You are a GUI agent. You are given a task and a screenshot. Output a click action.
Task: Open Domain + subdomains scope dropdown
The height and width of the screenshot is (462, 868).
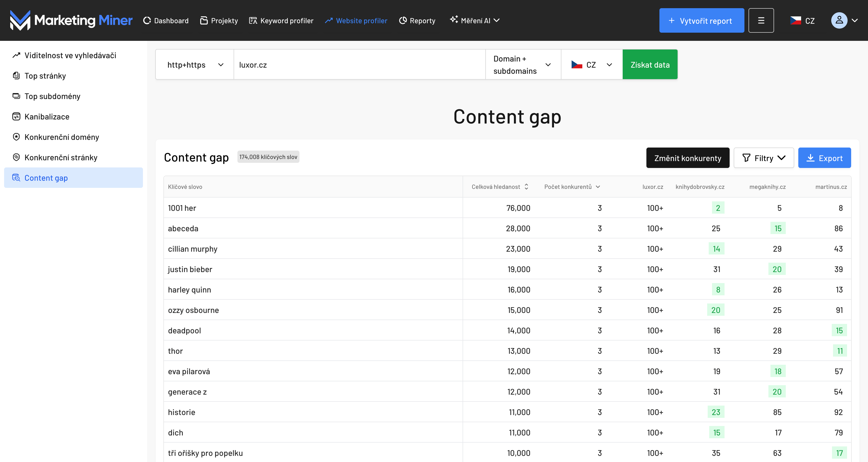coord(523,65)
